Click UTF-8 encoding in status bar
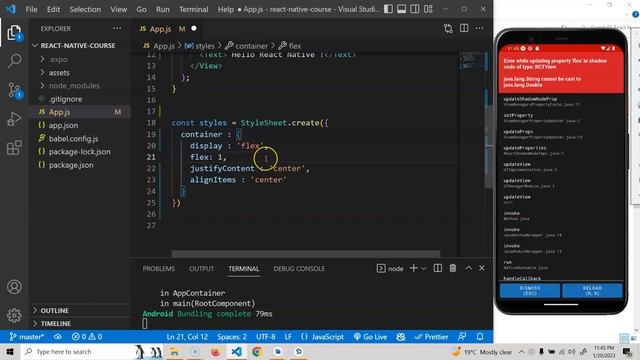Image resolution: width=640 pixels, height=360 pixels. [x=266, y=337]
